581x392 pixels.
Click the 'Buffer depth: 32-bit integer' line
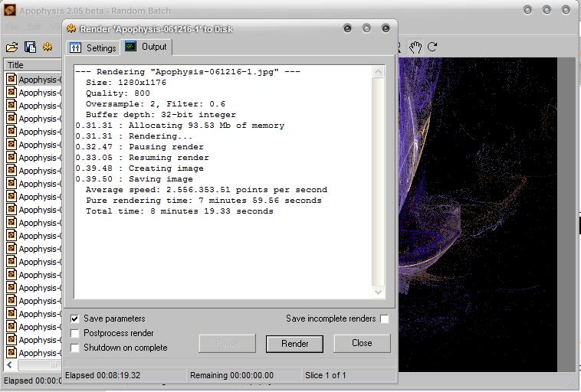(161, 115)
